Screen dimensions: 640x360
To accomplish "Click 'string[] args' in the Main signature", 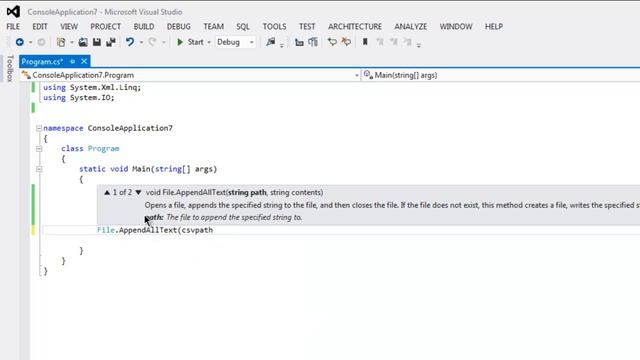I will [184, 169].
